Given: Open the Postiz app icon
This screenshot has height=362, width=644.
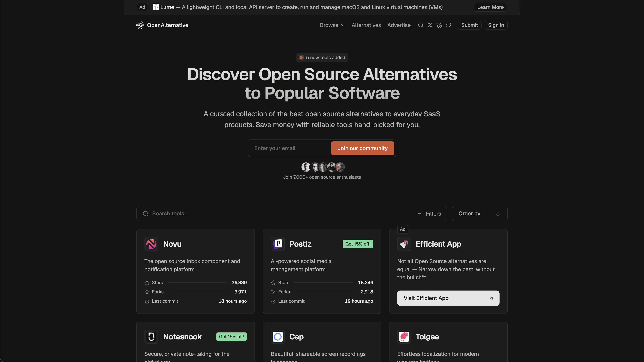Looking at the screenshot, I should (278, 244).
